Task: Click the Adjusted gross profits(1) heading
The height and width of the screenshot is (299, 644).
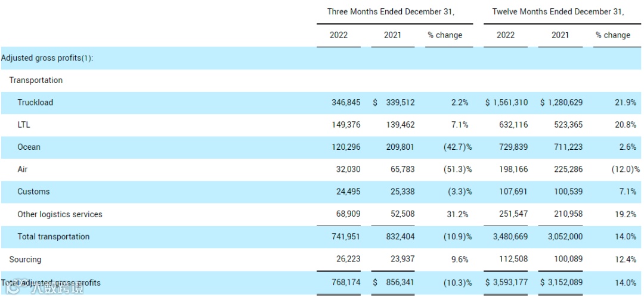Action: pos(47,58)
